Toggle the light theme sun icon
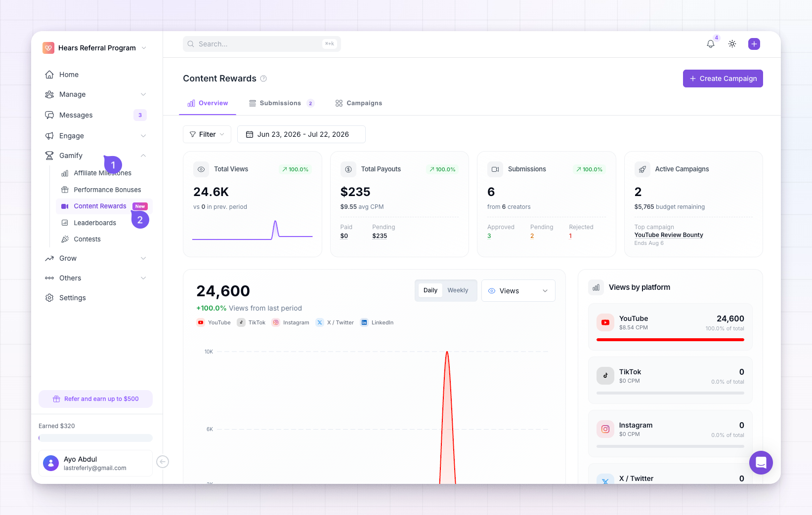Viewport: 812px width, 515px height. [x=732, y=44]
